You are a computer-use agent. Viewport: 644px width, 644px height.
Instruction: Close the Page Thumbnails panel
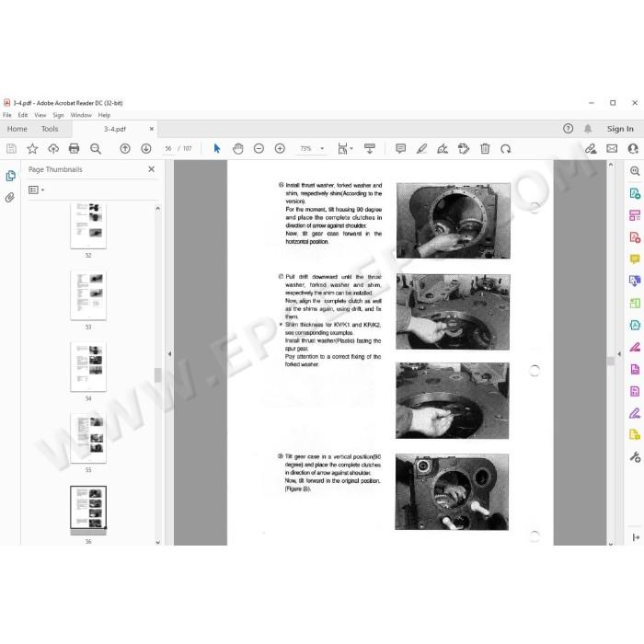(151, 169)
